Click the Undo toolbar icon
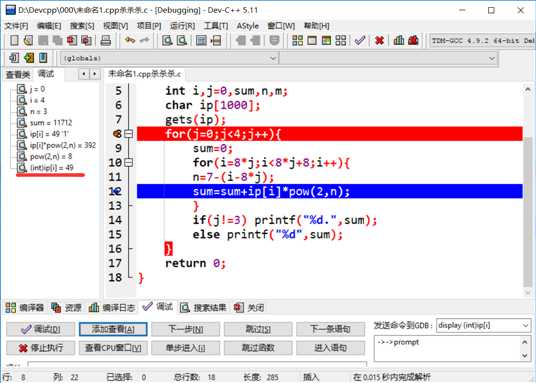 pos(130,41)
